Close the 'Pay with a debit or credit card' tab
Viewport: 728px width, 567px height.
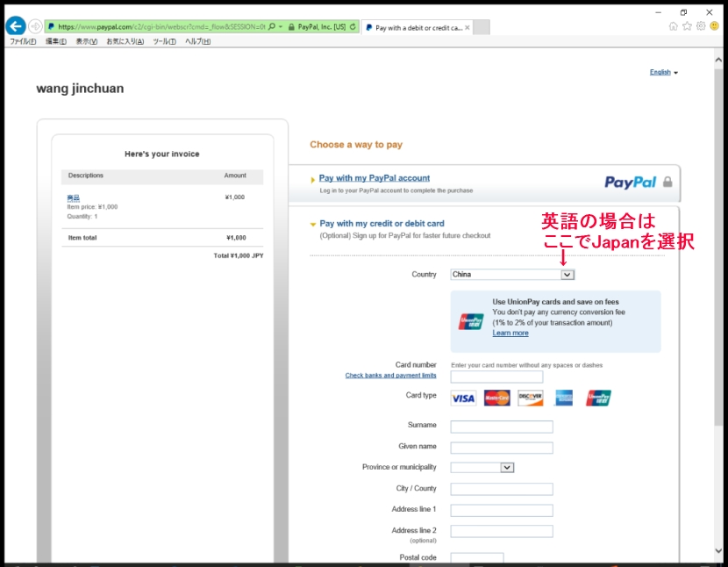[467, 28]
